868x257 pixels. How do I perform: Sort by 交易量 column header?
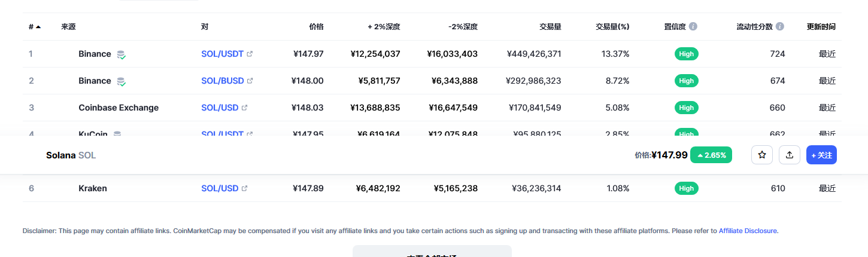coord(550,27)
